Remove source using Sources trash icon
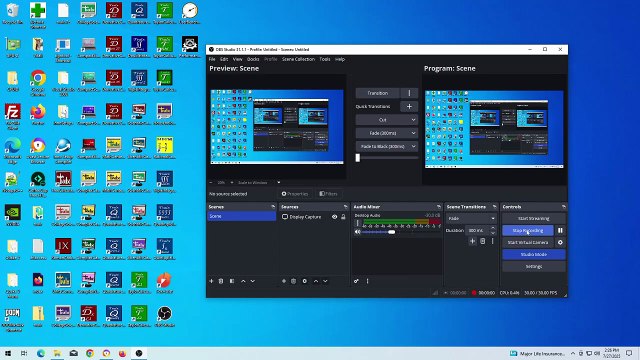Image resolution: width=640 pixels, height=360 pixels. click(x=293, y=281)
